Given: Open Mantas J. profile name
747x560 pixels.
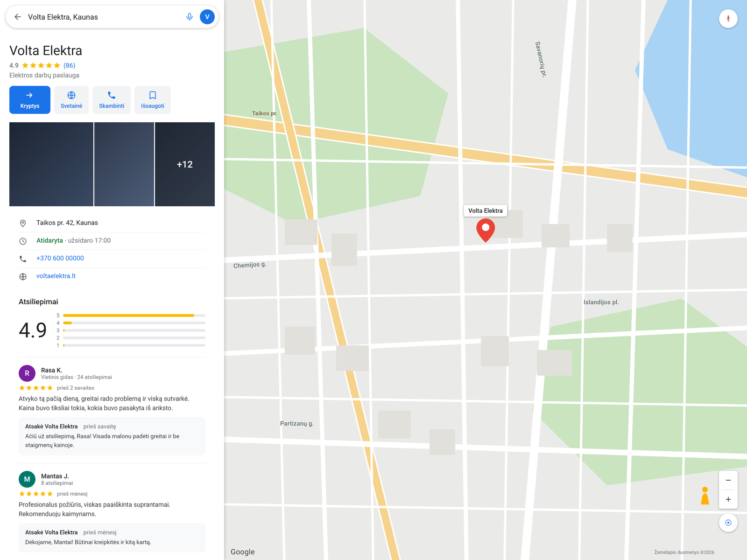Looking at the screenshot, I should click(x=55, y=476).
